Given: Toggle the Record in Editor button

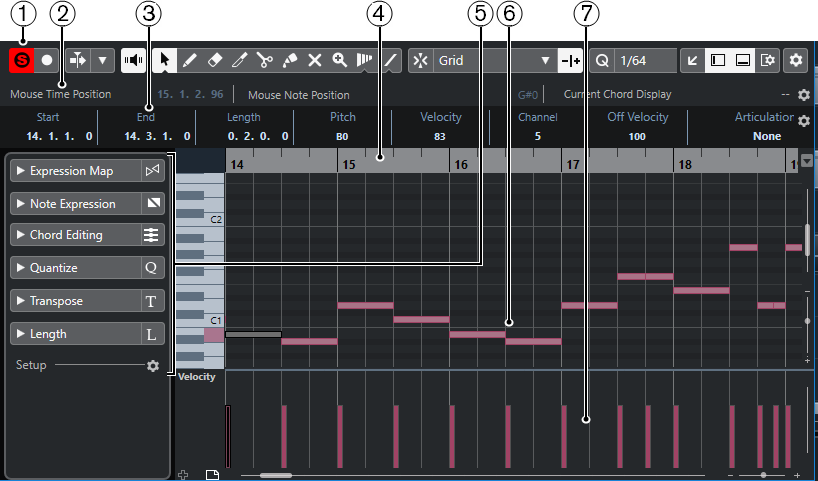Looking at the screenshot, I should point(47,61).
